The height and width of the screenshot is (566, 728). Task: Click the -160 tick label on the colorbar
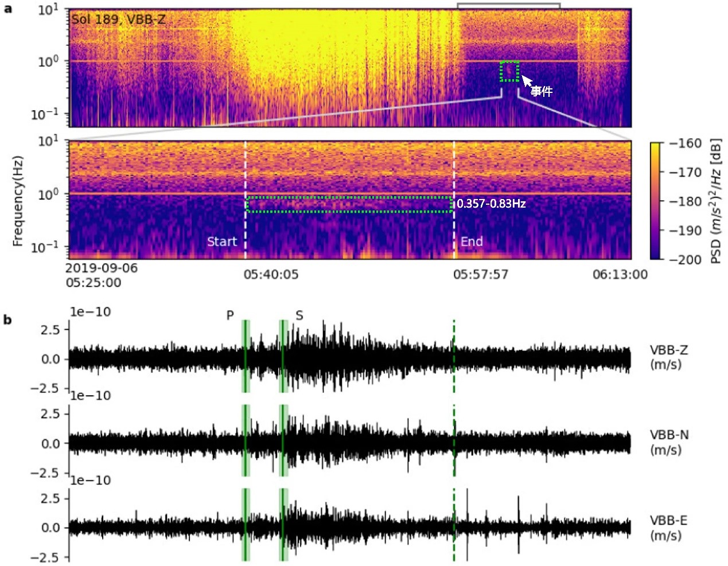point(686,143)
